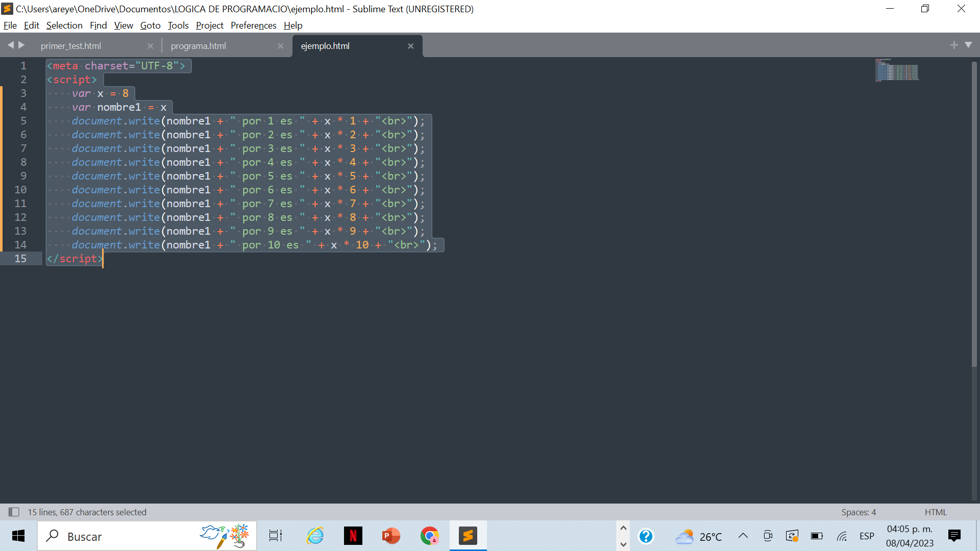
Task: Open the tab list dropdown arrow
Action: [x=968, y=45]
